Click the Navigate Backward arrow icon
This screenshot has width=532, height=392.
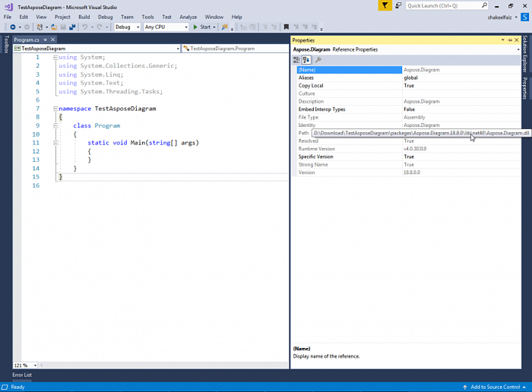point(13,27)
